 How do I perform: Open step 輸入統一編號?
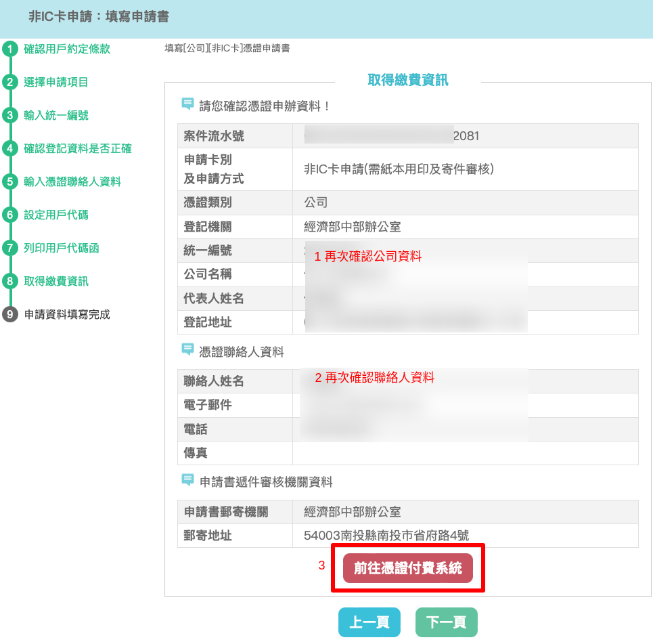click(x=55, y=115)
